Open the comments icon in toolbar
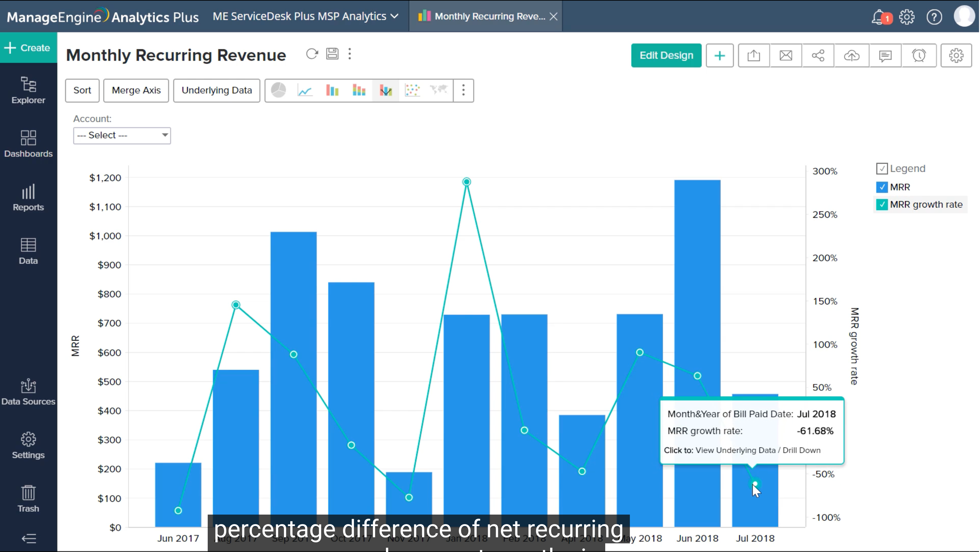 (885, 56)
